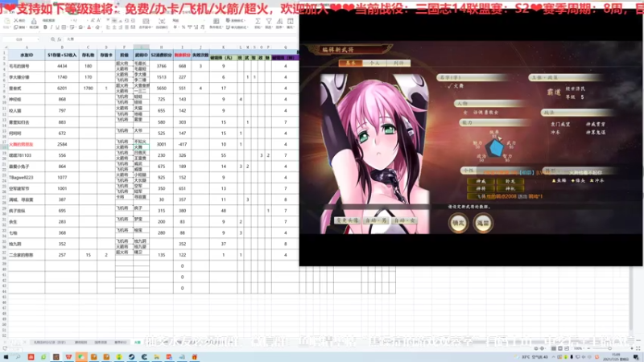Click the 神将 trait box

pyautogui.click(x=481, y=188)
